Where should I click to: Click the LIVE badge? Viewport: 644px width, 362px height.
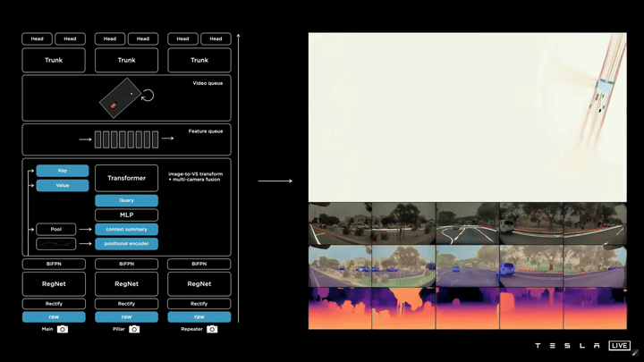point(619,345)
